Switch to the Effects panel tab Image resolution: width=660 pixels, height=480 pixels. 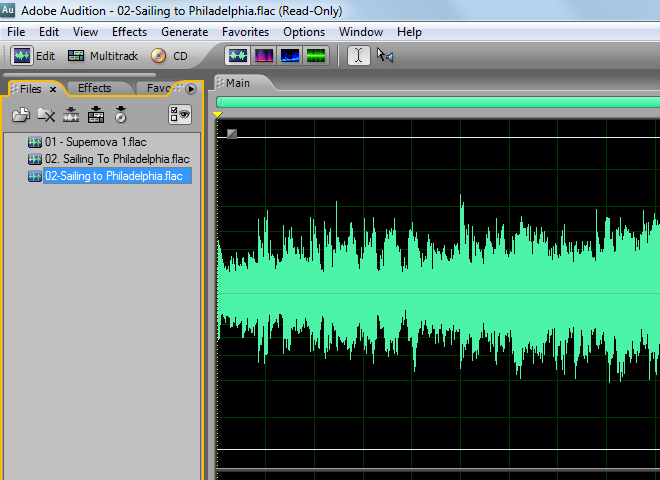(94, 88)
